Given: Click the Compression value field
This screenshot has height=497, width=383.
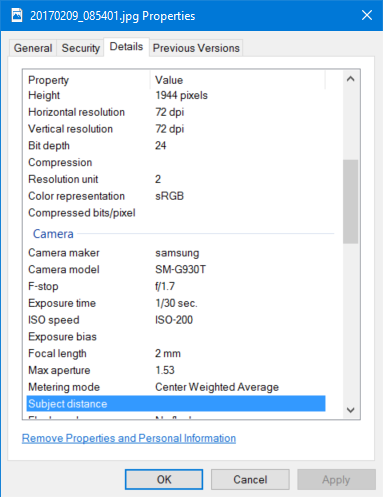Looking at the screenshot, I should click(x=240, y=162).
